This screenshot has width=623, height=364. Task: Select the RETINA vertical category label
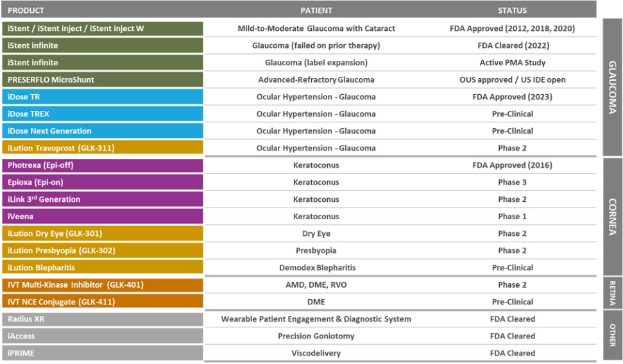tap(612, 293)
